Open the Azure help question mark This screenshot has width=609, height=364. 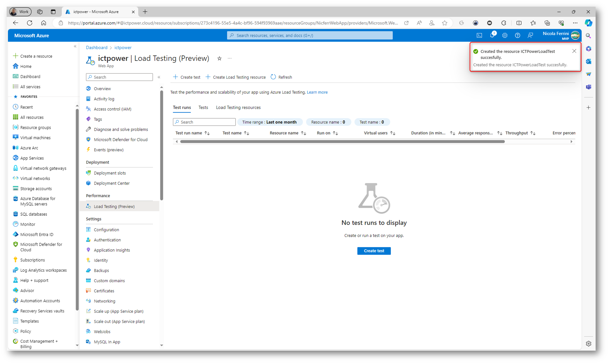pyautogui.click(x=518, y=35)
